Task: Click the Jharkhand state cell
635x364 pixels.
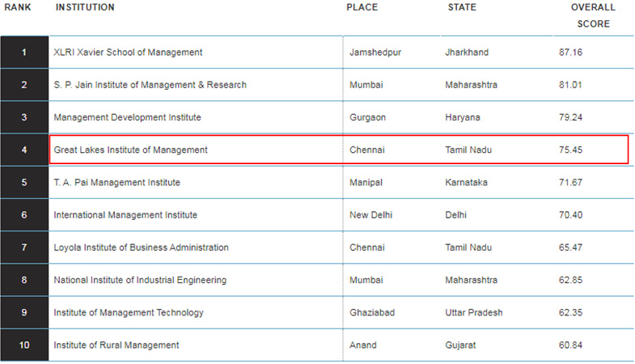Action: click(467, 53)
